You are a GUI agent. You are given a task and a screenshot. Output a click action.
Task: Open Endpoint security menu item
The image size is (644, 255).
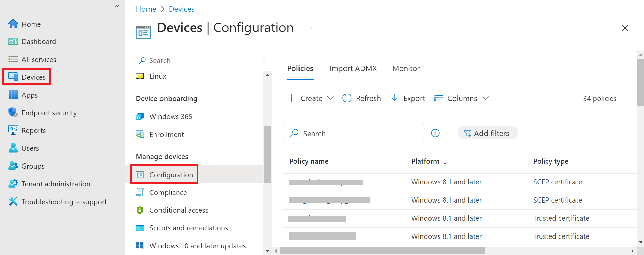tap(49, 113)
